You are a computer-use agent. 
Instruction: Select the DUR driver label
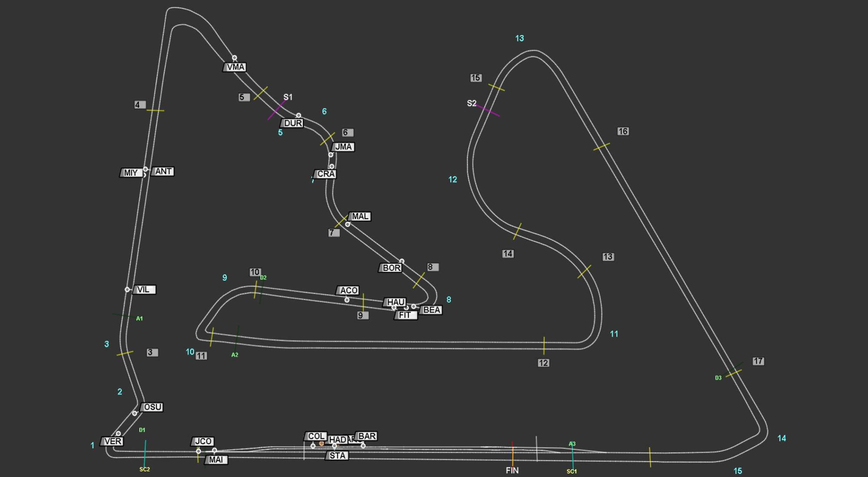(293, 123)
